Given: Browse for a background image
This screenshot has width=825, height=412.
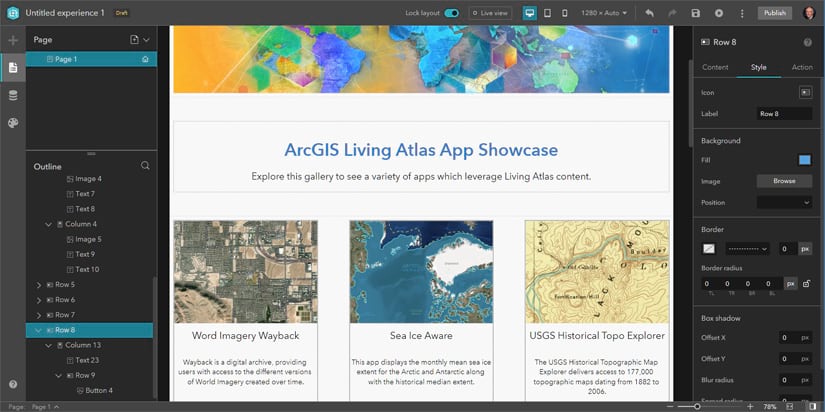Looking at the screenshot, I should click(784, 181).
